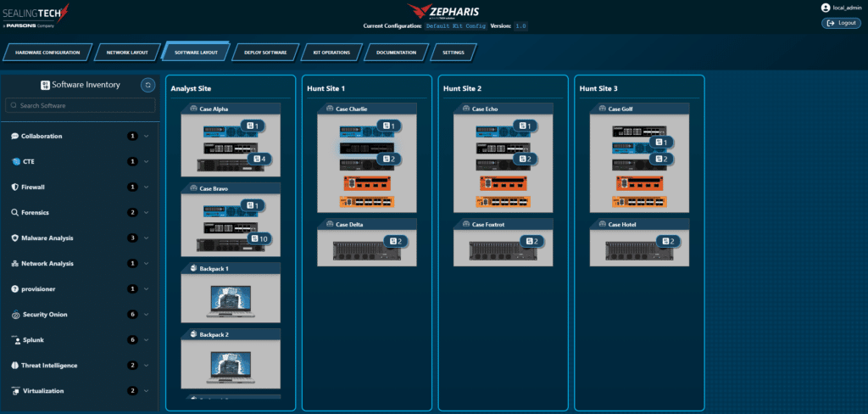Go to the Deploy Software tab
Viewport: 868px width, 414px height.
pyautogui.click(x=265, y=53)
